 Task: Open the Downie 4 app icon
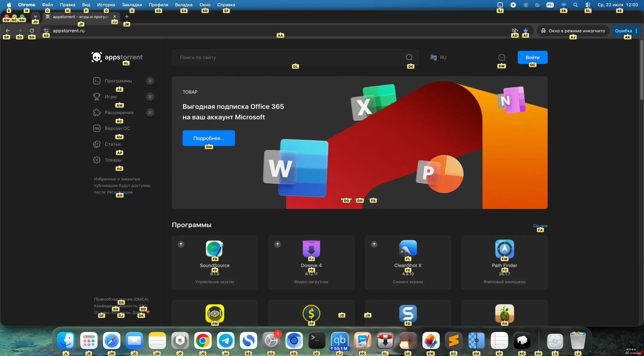[311, 249]
